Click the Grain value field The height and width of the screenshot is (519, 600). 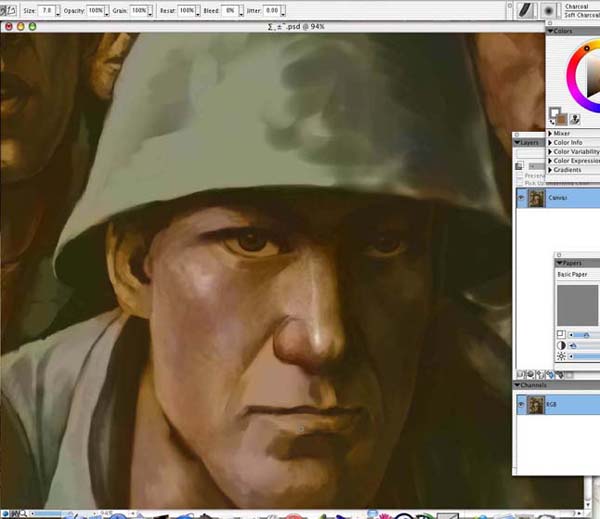point(139,10)
